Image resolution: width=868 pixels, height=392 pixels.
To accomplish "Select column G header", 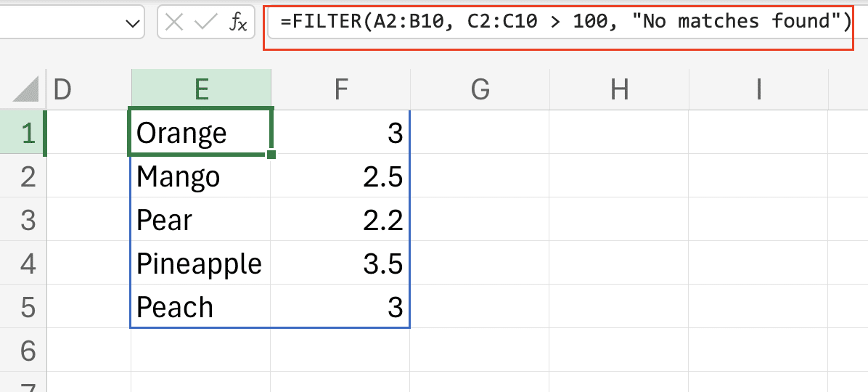I will click(480, 89).
